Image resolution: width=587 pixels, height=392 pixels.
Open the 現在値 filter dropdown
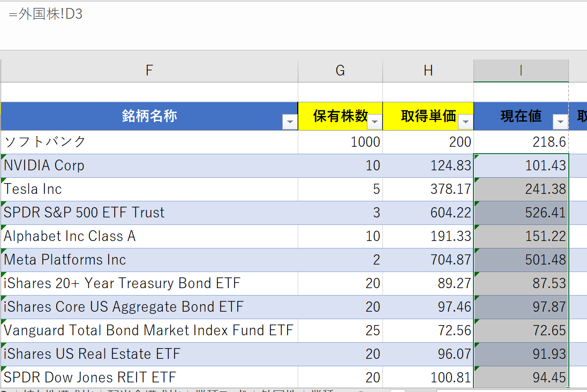point(560,122)
